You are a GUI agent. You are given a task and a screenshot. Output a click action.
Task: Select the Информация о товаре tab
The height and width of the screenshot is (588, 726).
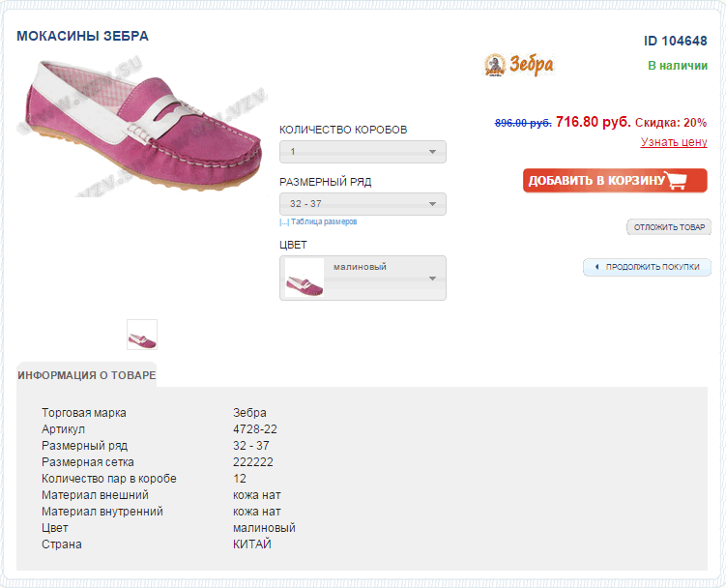[86, 374]
